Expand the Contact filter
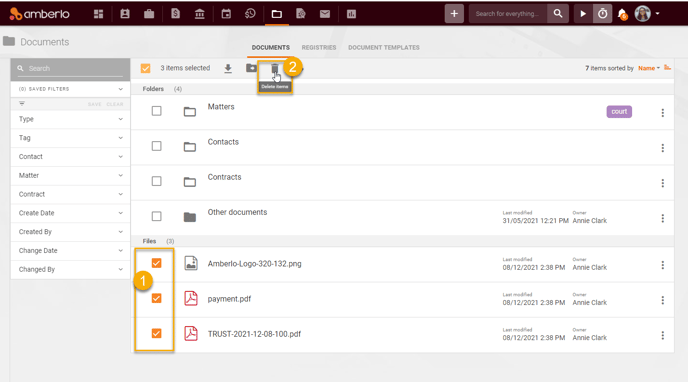 pos(70,157)
